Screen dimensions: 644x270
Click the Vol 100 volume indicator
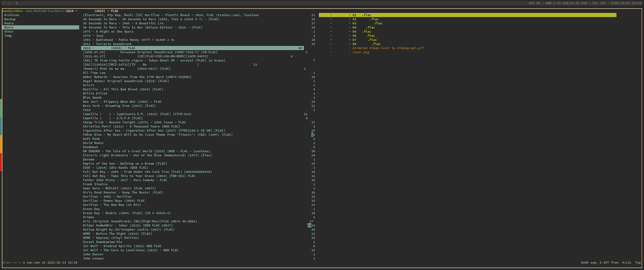(599, 3)
